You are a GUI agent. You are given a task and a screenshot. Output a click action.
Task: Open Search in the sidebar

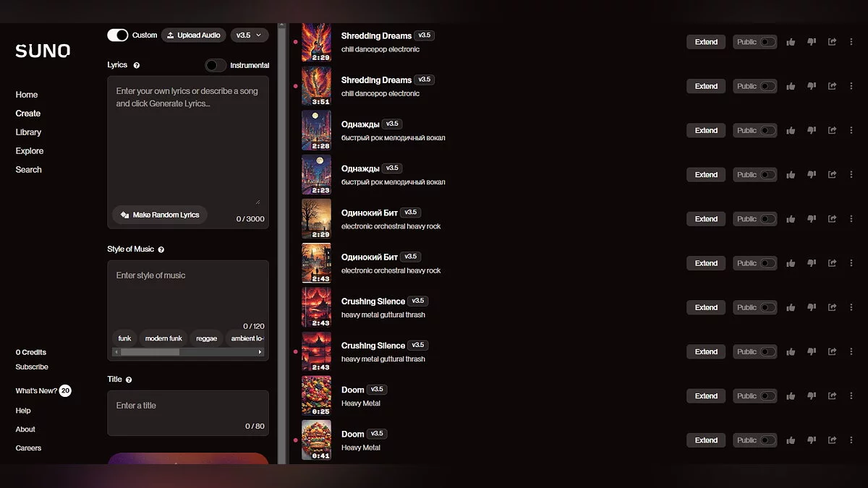[x=29, y=170]
